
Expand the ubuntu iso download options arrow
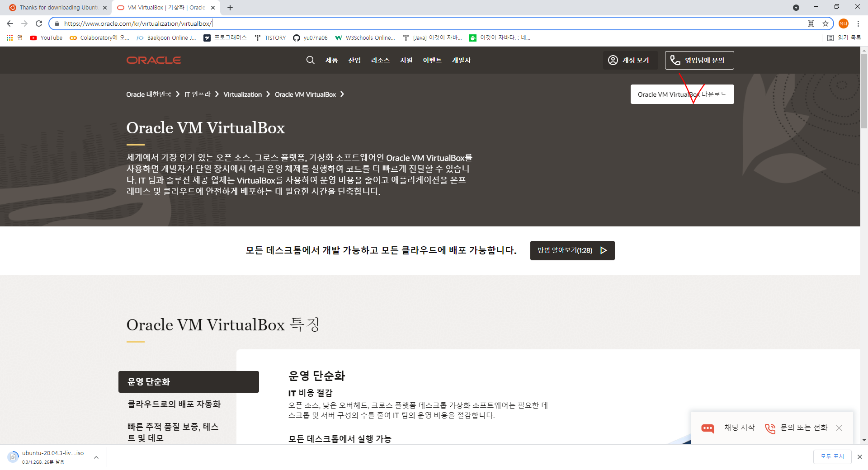tap(96, 457)
